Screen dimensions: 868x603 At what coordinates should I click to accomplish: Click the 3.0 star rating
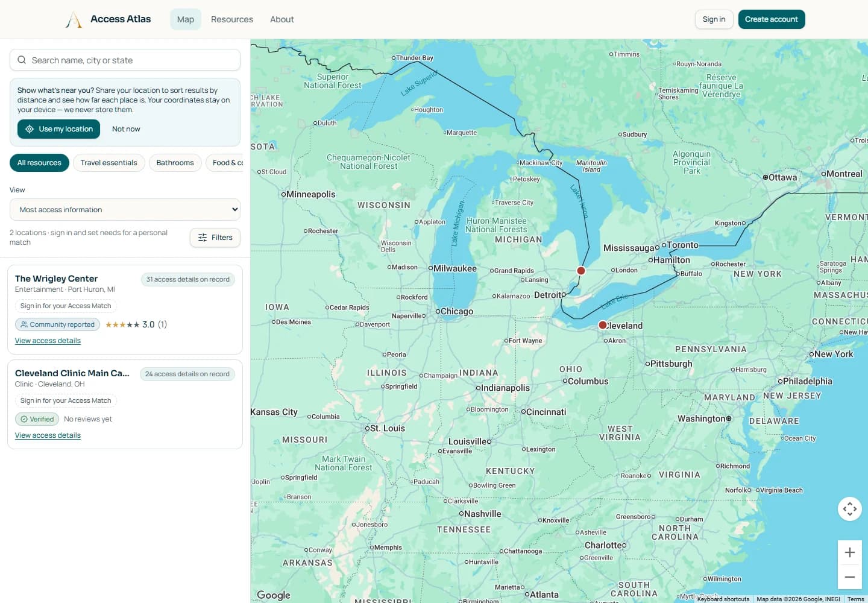pos(136,324)
